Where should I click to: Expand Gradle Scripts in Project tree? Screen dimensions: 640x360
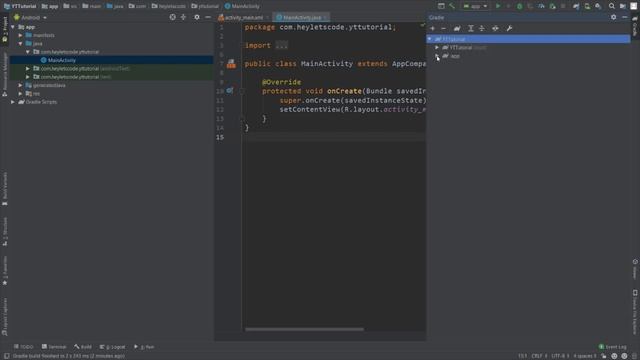point(13,102)
